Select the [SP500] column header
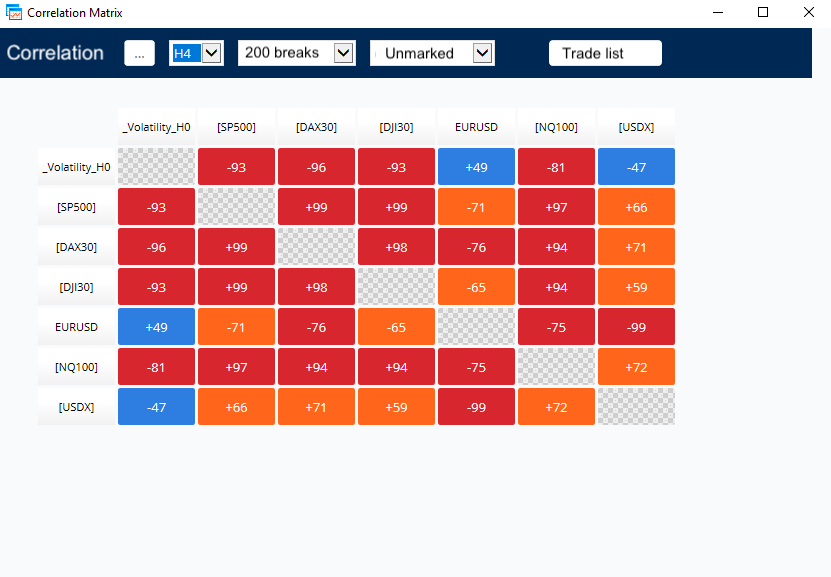The width and height of the screenshot is (831, 577). tap(236, 127)
